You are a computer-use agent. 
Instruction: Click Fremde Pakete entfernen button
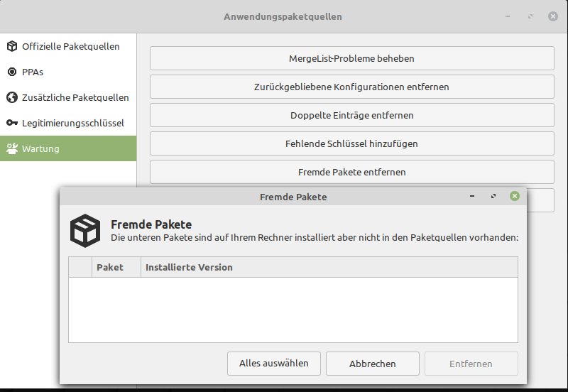[351, 172]
